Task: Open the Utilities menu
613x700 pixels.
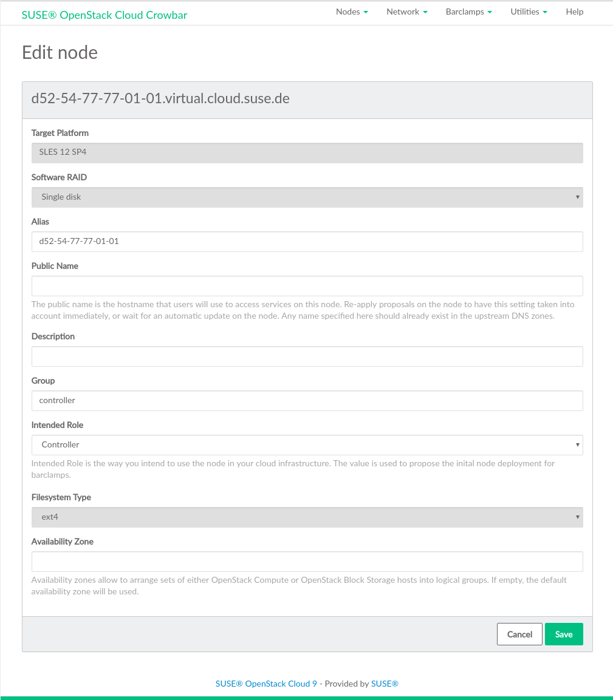Action: tap(529, 12)
